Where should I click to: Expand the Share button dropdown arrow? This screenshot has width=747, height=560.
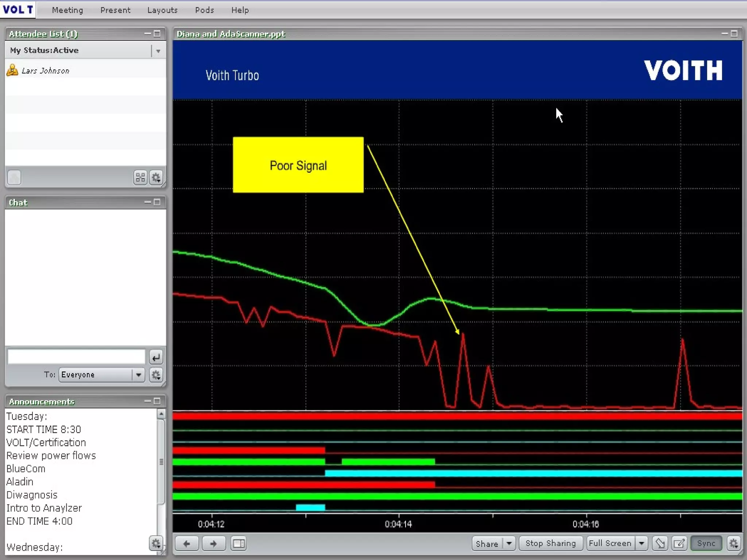click(509, 544)
